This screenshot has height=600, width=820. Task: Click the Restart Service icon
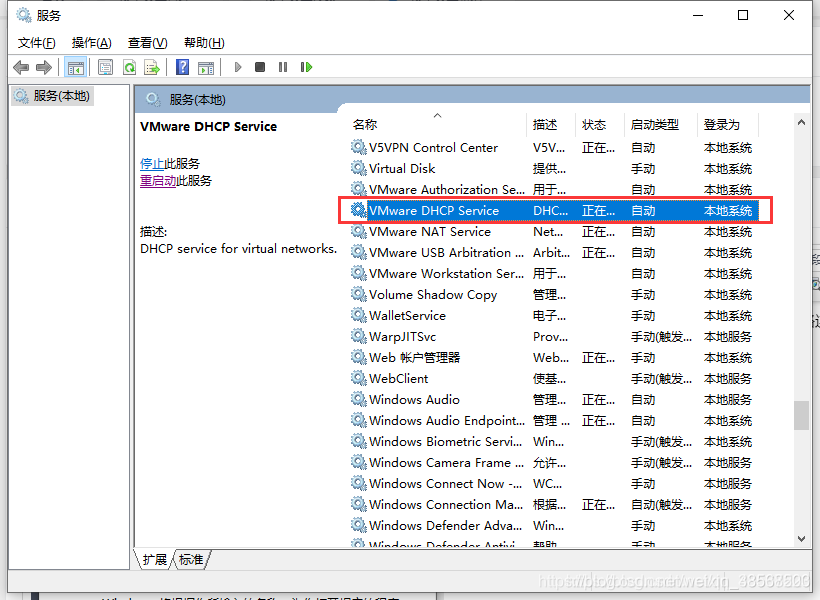pyautogui.click(x=306, y=67)
